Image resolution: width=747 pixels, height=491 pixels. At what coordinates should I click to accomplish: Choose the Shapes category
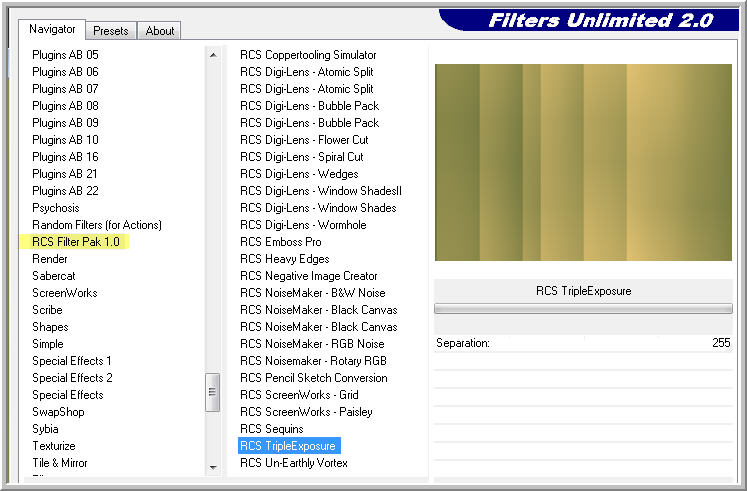[50, 327]
